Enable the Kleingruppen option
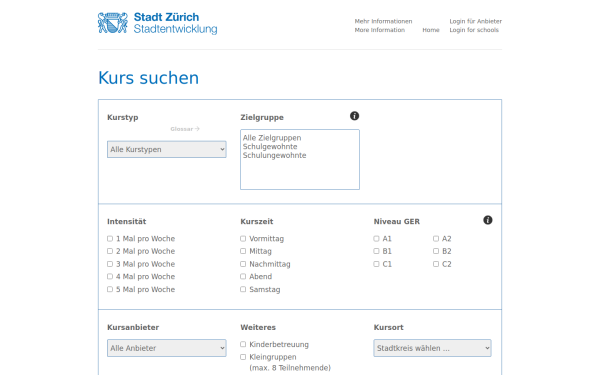Screen dimensions: 600x375 coord(243,357)
